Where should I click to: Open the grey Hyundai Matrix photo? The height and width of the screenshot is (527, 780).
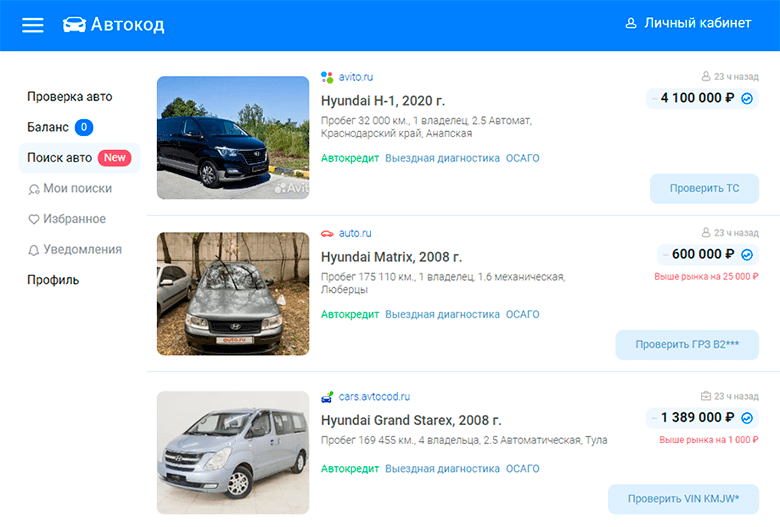pos(233,294)
